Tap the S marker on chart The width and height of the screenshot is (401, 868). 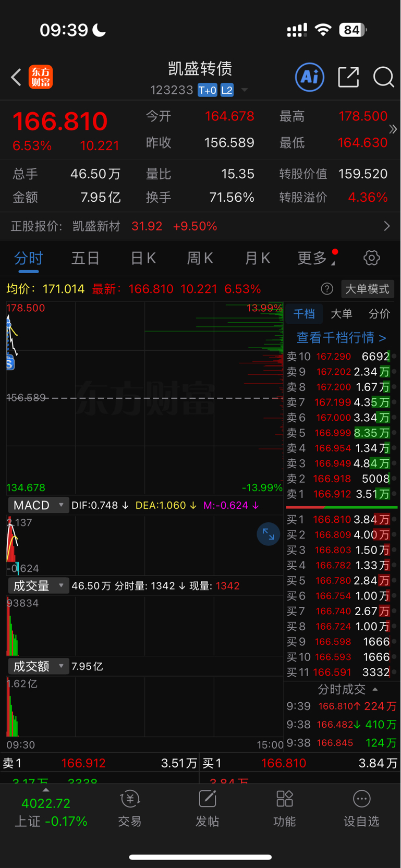(x=10, y=363)
